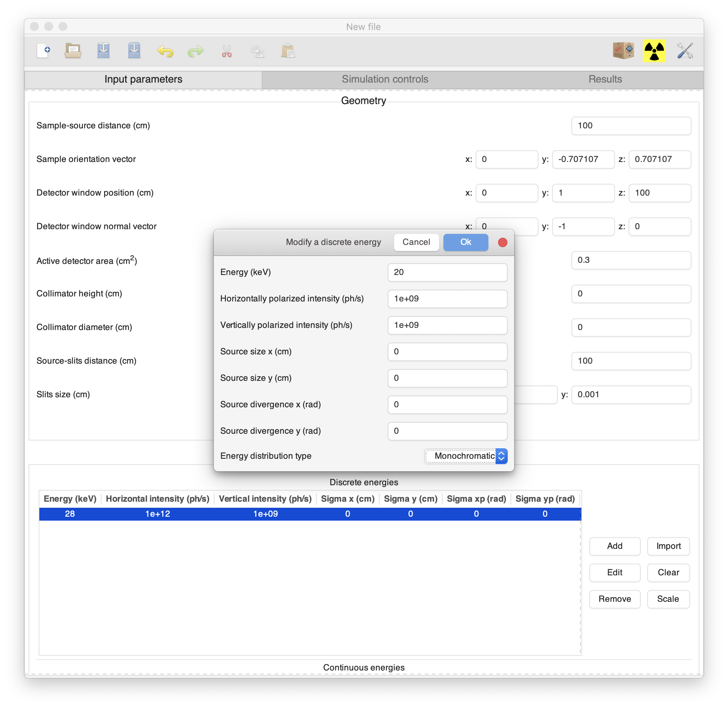
Task: Click the Remove button for selected energy
Action: point(614,599)
